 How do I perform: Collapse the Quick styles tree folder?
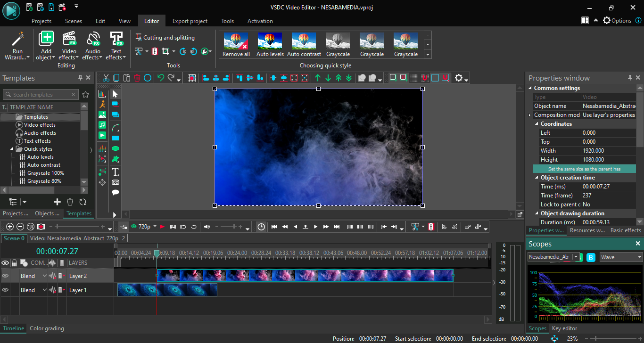click(12, 149)
